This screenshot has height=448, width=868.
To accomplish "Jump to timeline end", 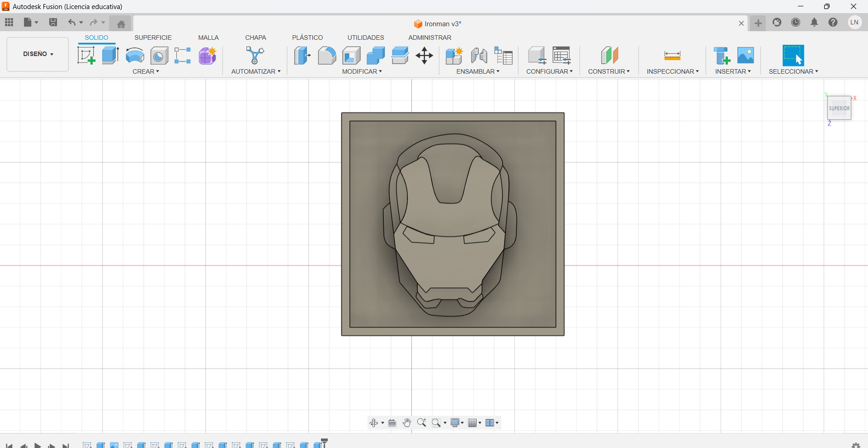I will (x=66, y=446).
